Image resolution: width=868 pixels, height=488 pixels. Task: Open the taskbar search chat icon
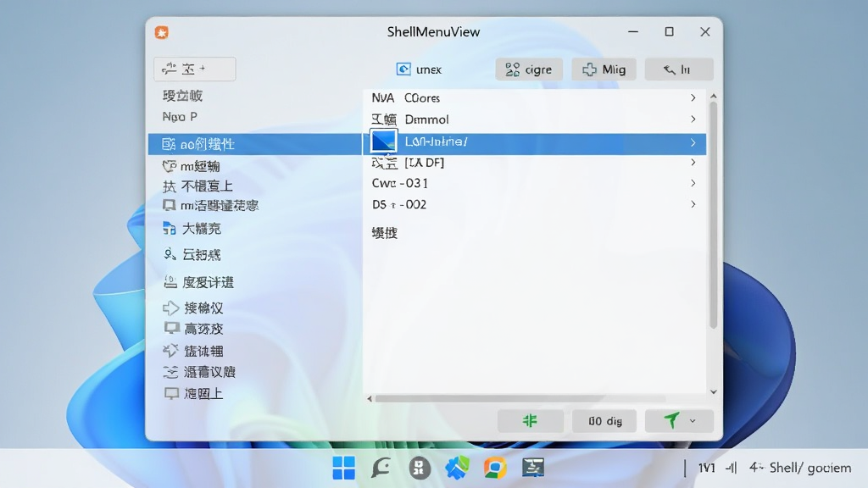(381, 468)
